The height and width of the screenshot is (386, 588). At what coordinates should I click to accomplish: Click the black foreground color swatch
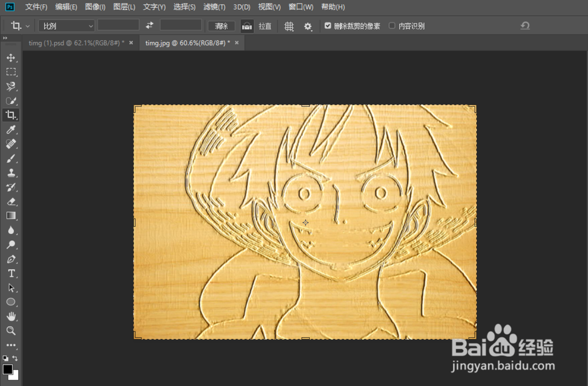(8, 369)
